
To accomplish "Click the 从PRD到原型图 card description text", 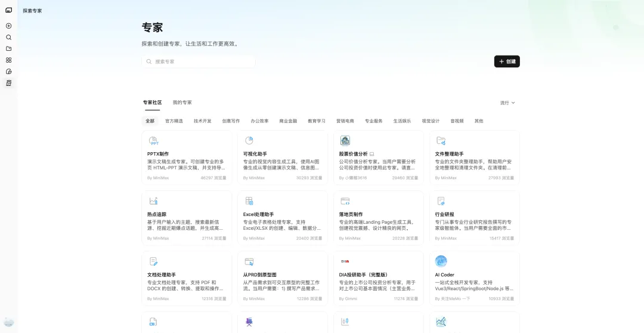I will [x=281, y=286].
